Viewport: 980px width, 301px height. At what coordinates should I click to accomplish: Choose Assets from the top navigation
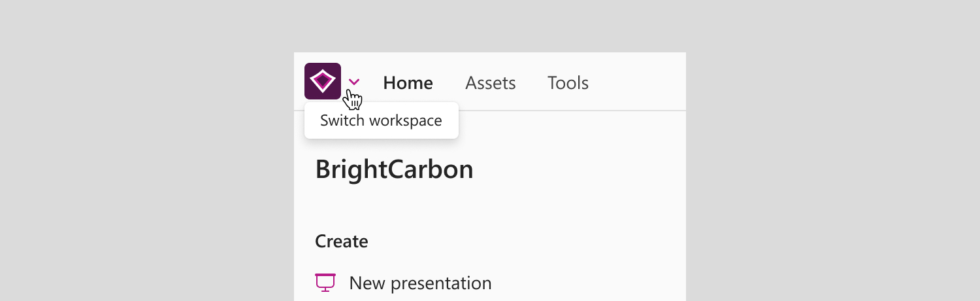click(491, 83)
